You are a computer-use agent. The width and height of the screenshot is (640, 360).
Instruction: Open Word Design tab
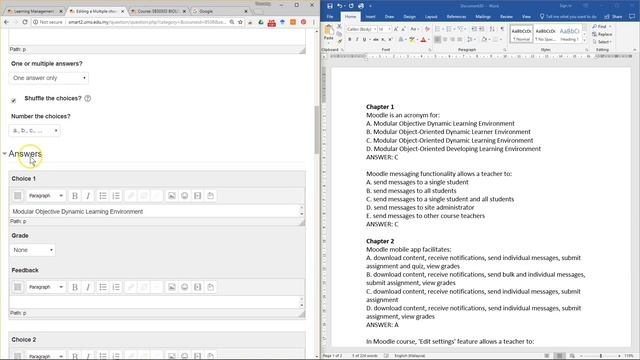[x=409, y=17]
